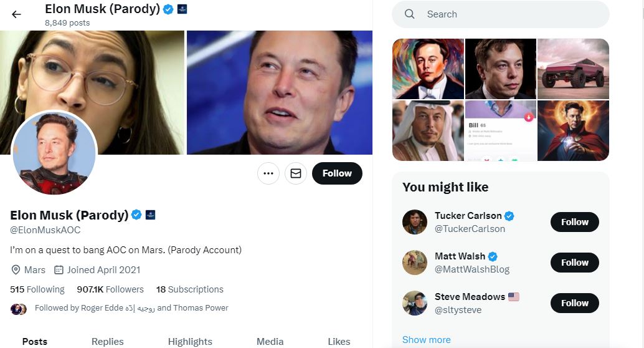Open the Highlights tab
The height and width of the screenshot is (348, 644).
pyautogui.click(x=190, y=341)
